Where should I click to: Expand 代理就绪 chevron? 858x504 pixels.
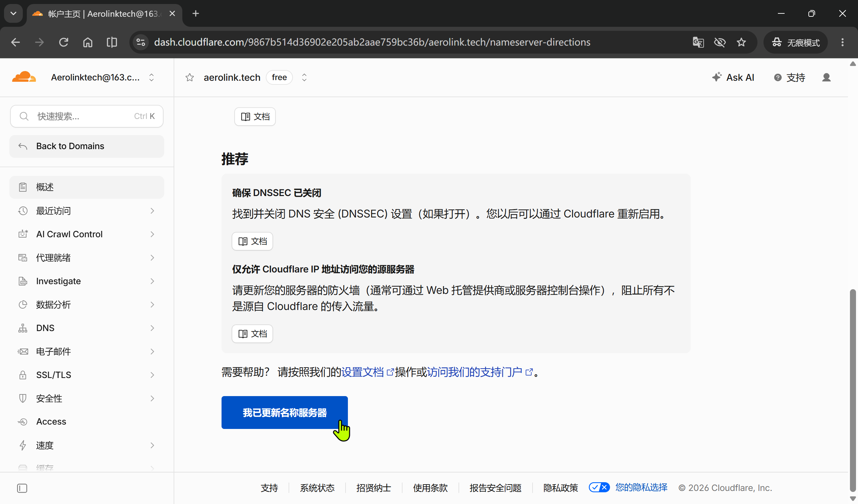tap(152, 257)
